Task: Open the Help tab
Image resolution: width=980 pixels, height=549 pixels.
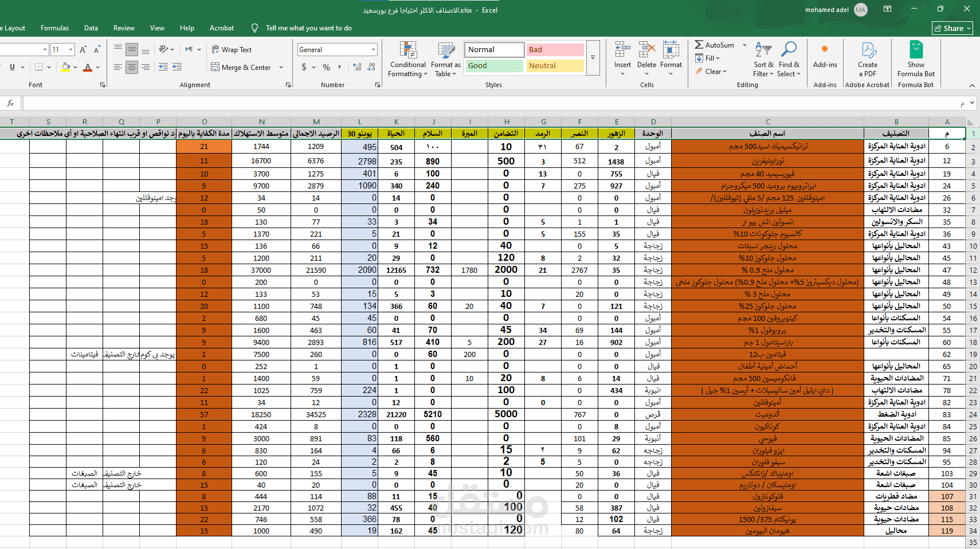Action: (x=187, y=28)
